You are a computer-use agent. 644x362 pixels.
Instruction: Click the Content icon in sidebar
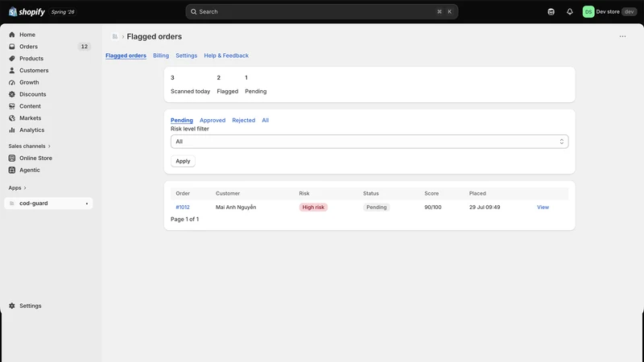[12, 106]
